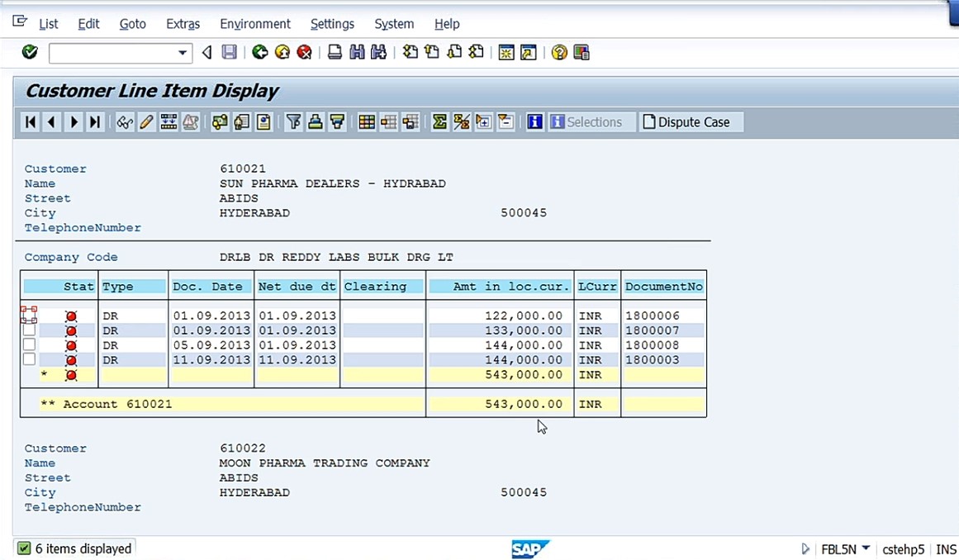The width and height of the screenshot is (959, 560).
Task: Go to first page icon
Action: click(410, 52)
